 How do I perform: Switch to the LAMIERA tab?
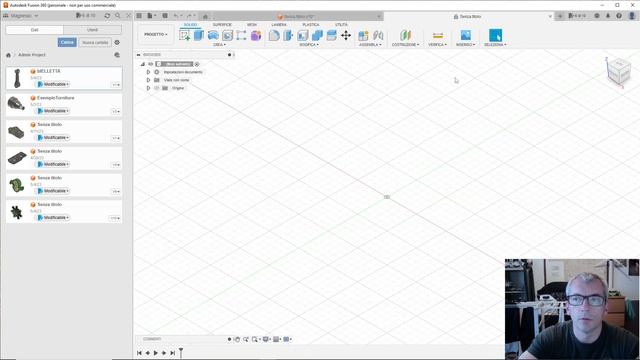point(279,25)
